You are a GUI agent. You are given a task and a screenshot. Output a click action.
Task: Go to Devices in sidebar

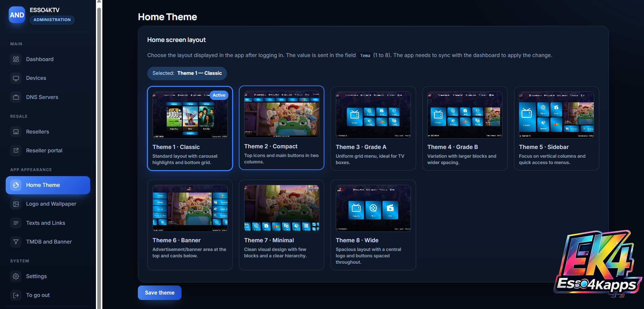click(x=48, y=78)
